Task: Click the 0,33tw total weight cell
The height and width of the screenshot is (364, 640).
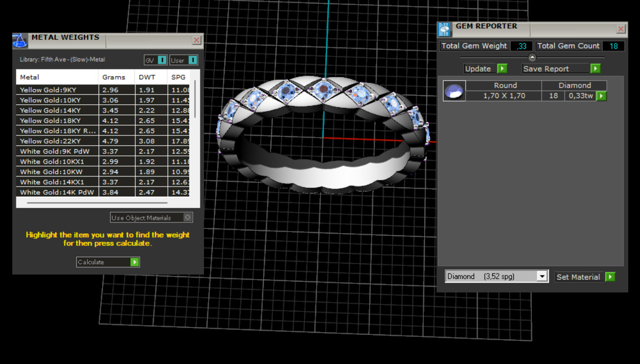Action: 581,96
